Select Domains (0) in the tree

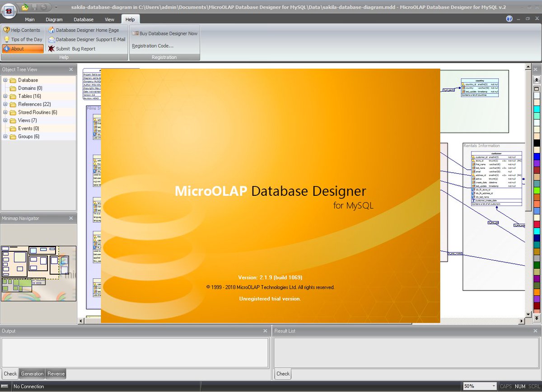[x=30, y=88]
